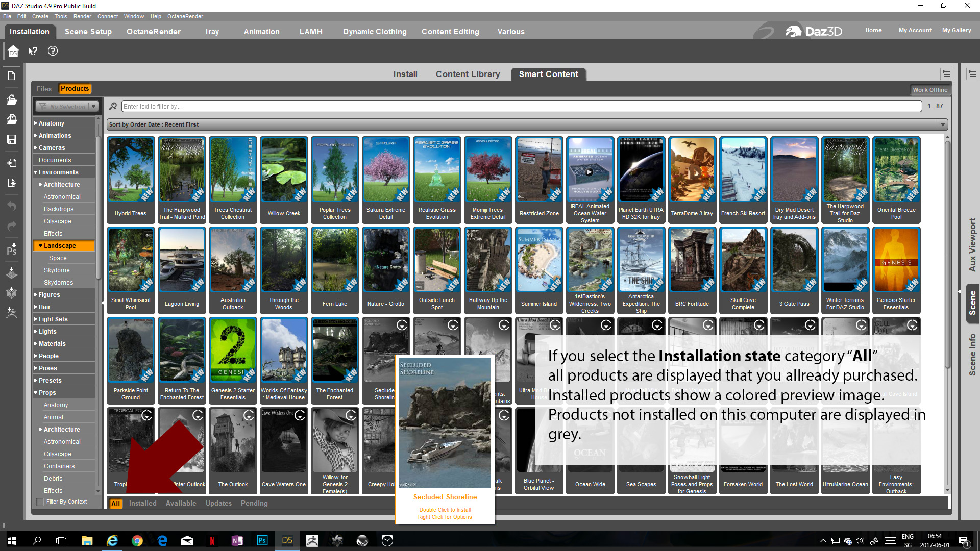Activate the What's This help pointer

click(x=33, y=51)
